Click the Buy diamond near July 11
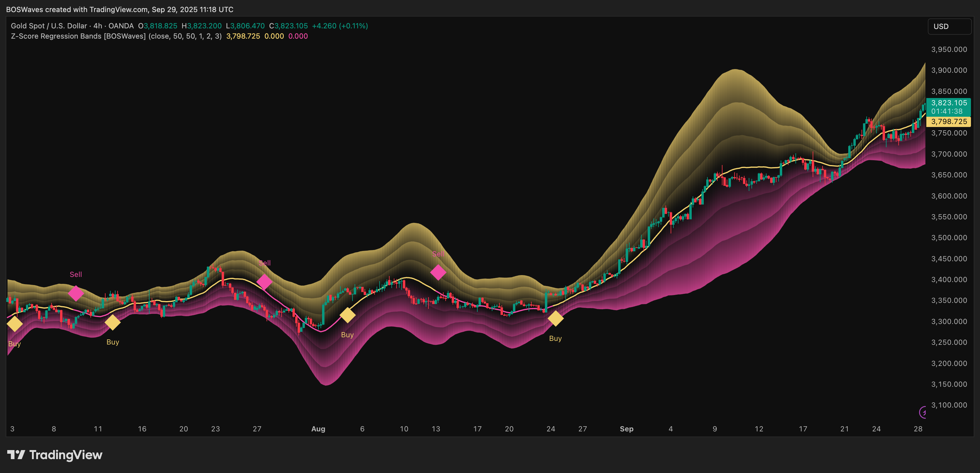Image resolution: width=980 pixels, height=473 pixels. 112,322
